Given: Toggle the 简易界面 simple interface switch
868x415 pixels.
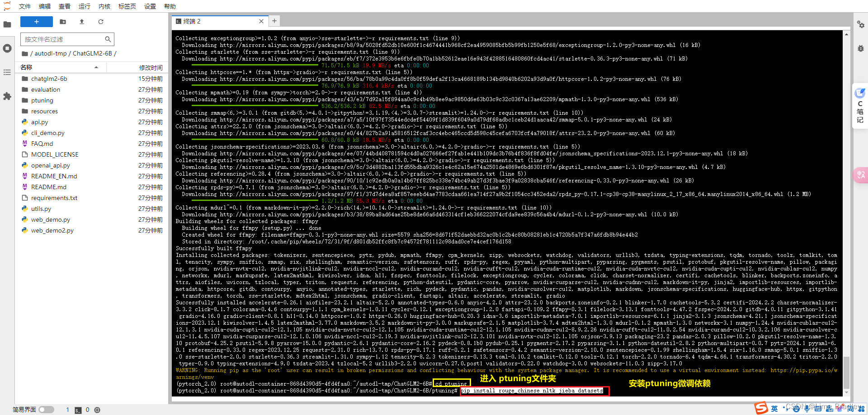Looking at the screenshot, I should [x=46, y=410].
